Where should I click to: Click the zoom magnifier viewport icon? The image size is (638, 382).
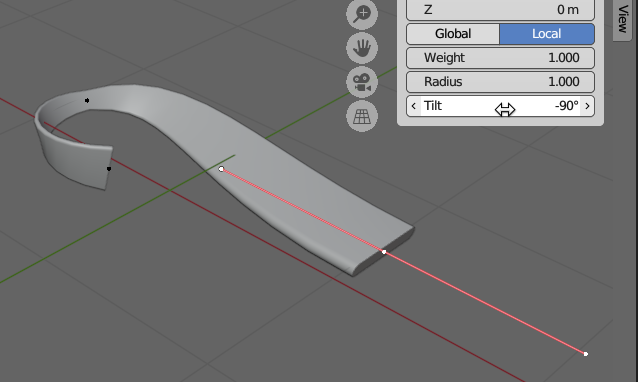(x=362, y=14)
